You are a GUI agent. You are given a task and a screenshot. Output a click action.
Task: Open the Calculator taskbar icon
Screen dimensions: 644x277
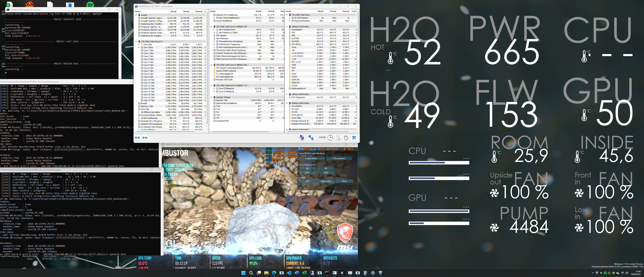coord(365,273)
